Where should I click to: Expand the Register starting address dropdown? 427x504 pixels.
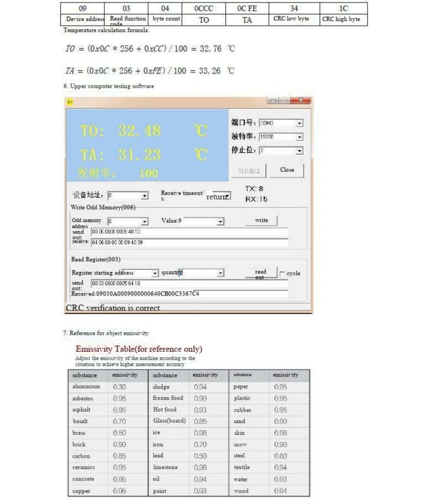click(x=155, y=273)
